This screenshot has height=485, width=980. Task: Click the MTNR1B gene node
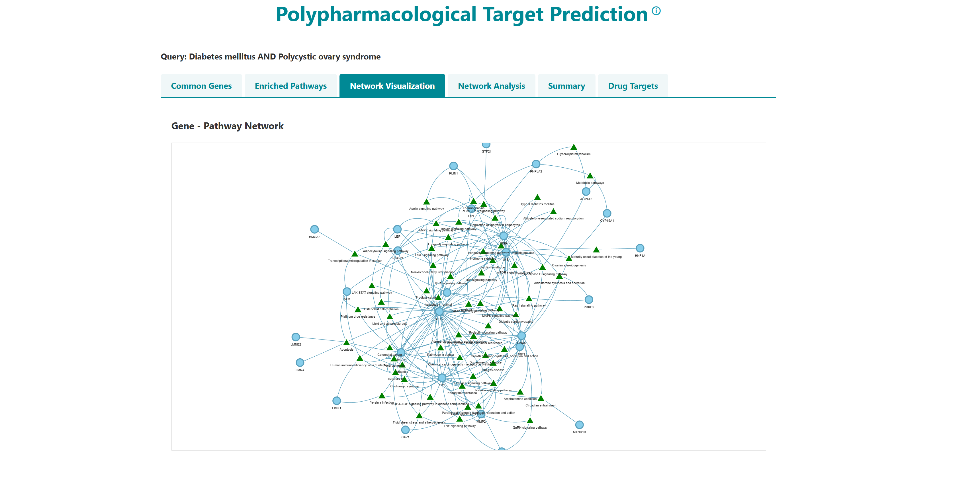tap(579, 425)
